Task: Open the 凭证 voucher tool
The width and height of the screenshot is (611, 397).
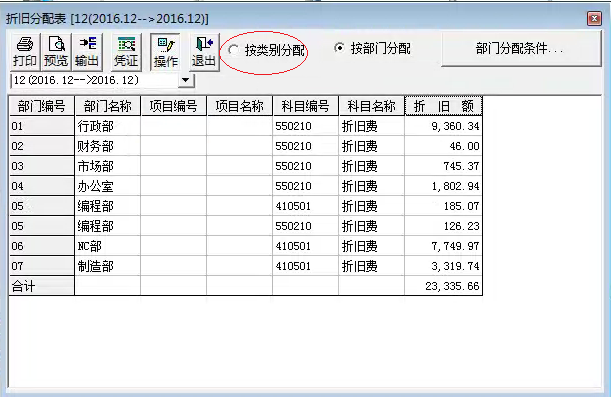Action: 126,52
